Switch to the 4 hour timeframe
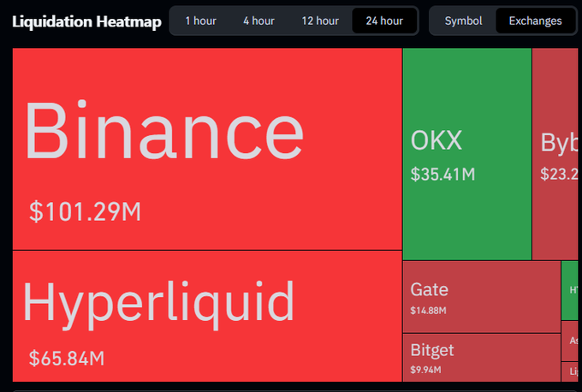This screenshot has height=392, width=582. (258, 21)
